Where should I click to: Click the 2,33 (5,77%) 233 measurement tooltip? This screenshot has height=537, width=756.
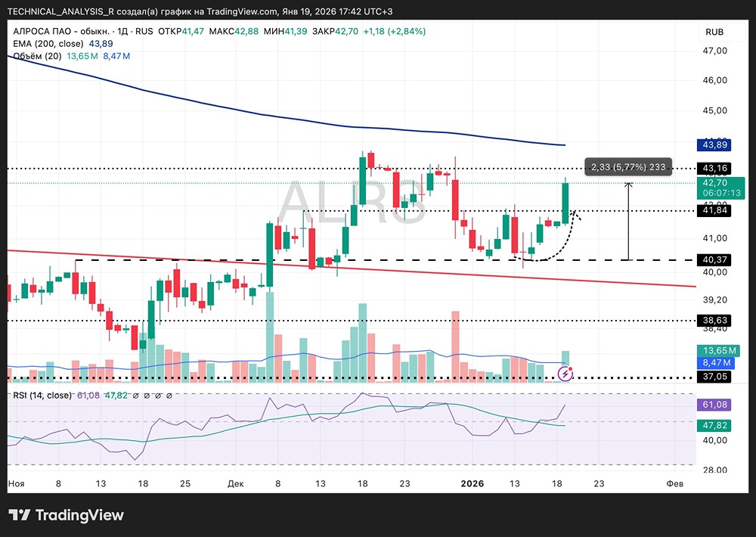click(x=628, y=167)
